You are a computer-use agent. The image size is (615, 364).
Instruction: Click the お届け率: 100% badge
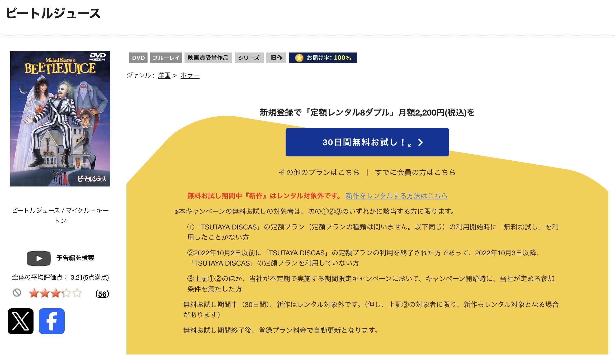click(x=323, y=58)
